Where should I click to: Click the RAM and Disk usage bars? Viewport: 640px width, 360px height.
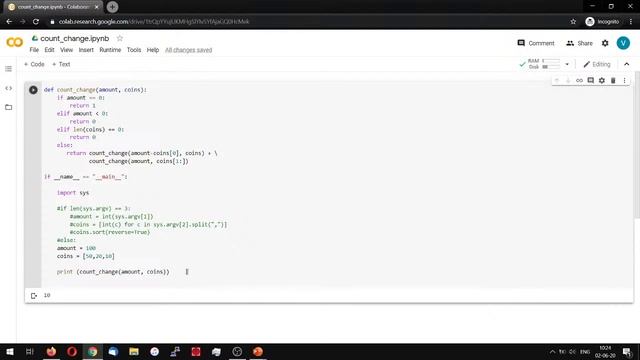coord(545,64)
